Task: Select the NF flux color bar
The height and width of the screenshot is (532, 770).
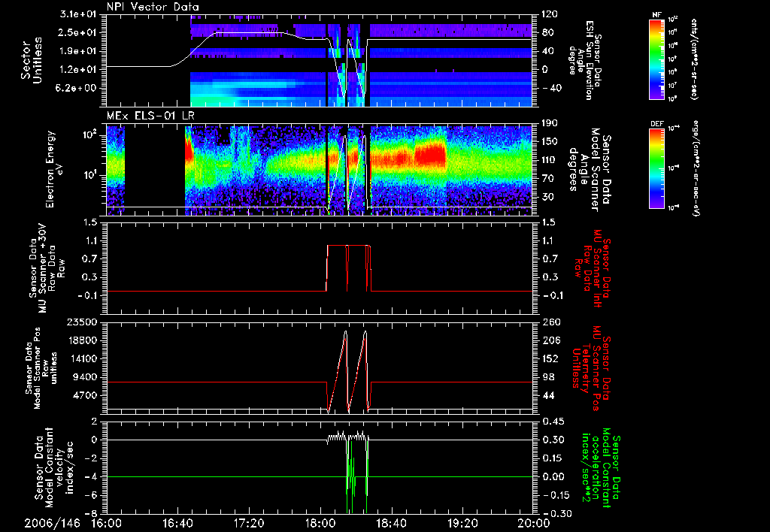Action: point(657,59)
